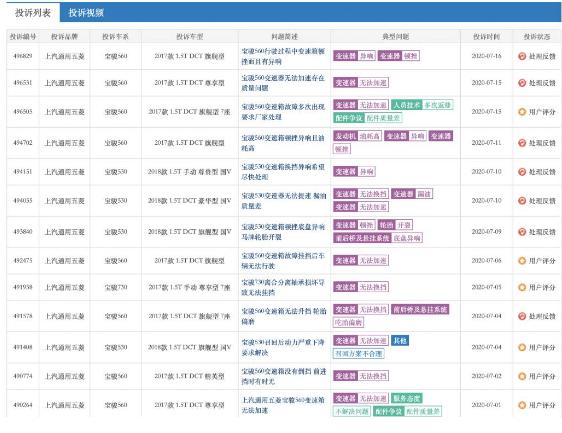Switch to the 投诉列表 tab
This screenshot has height=433, width=562.
click(33, 13)
